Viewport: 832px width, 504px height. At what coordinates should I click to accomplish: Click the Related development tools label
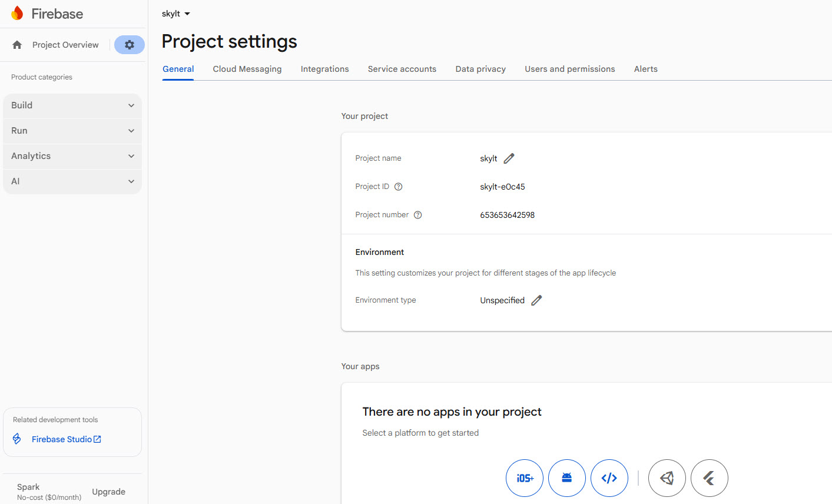coord(55,420)
